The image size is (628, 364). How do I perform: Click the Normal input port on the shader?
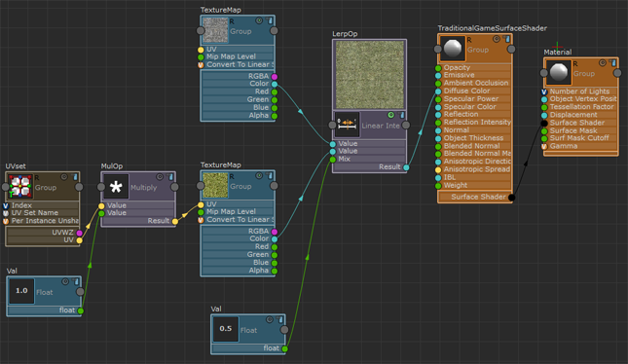438,130
